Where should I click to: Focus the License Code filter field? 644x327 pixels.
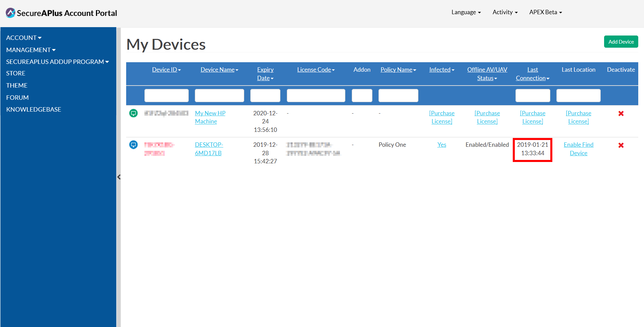tap(316, 95)
